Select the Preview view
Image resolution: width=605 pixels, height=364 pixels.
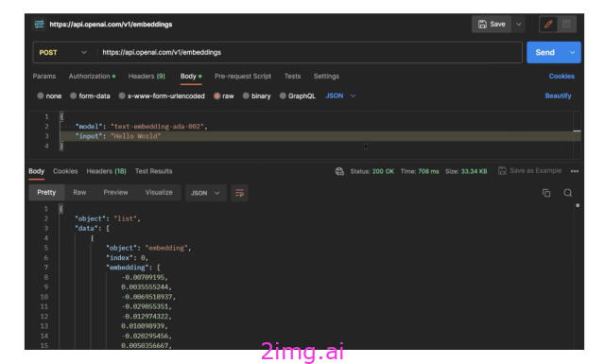[115, 193]
